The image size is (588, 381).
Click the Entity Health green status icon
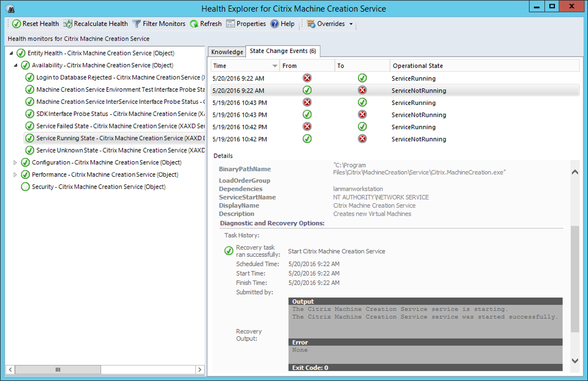pos(21,53)
